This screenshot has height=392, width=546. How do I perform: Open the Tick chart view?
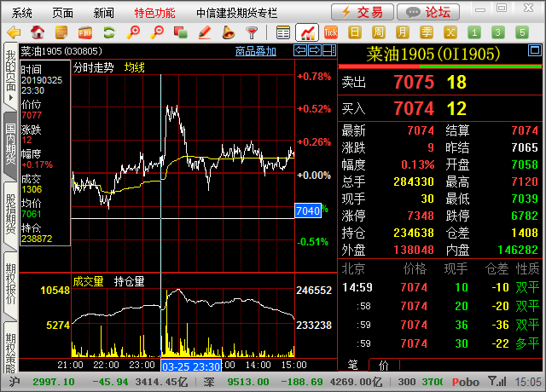331,32
